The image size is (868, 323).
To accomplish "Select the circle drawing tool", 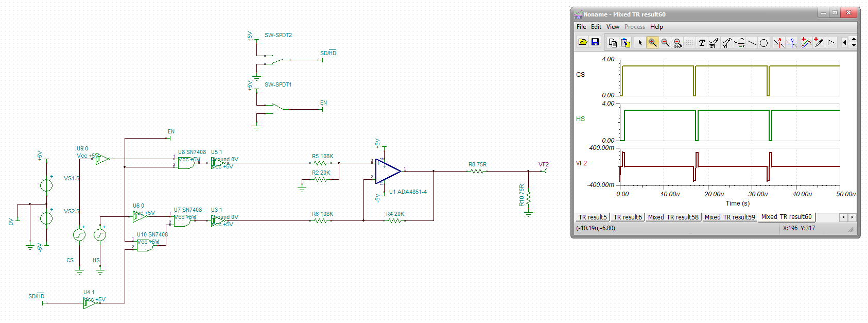I will click(x=764, y=43).
